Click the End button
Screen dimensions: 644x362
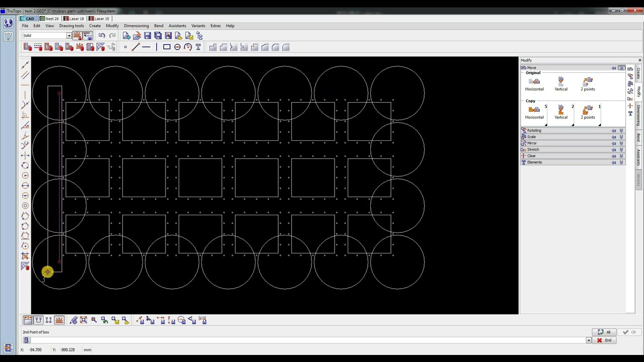[604, 340]
